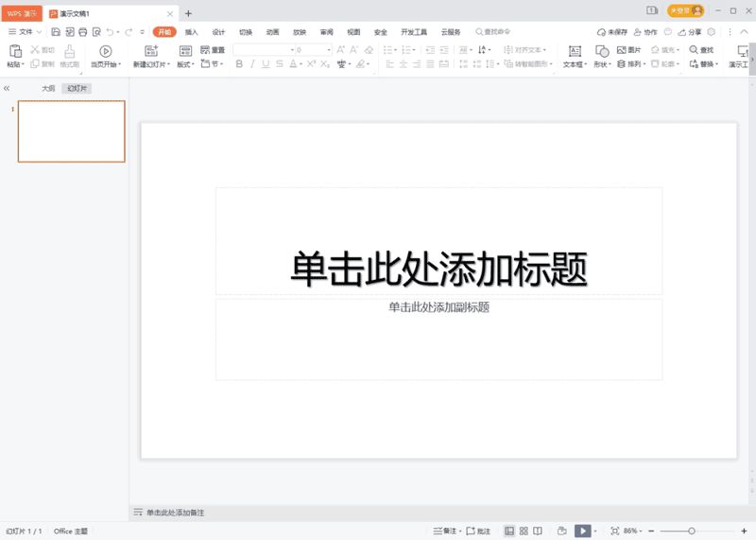The width and height of the screenshot is (756, 540).
Task: Toggle Italic formatting
Action: (x=252, y=63)
